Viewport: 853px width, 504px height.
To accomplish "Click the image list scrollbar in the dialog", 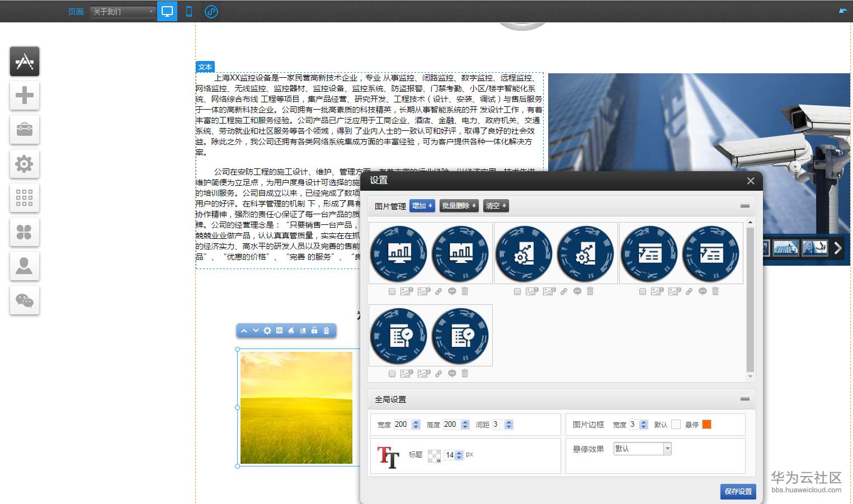I will (x=750, y=299).
